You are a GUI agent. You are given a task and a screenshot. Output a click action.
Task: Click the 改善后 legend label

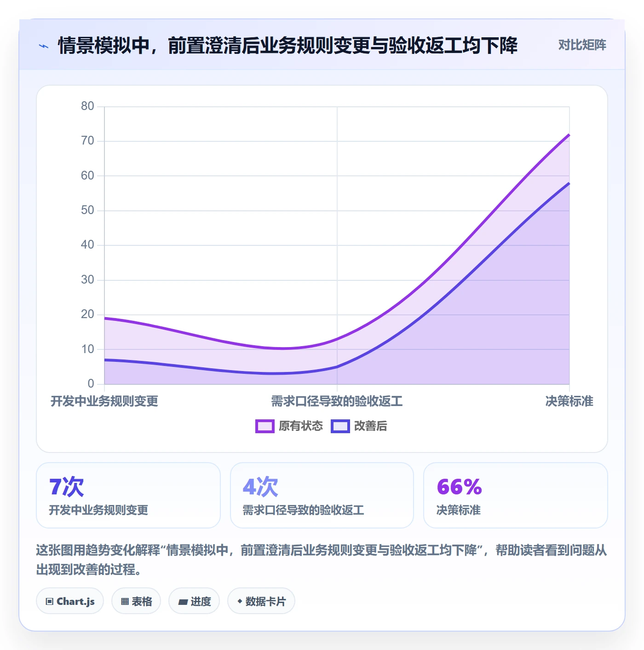tap(371, 426)
